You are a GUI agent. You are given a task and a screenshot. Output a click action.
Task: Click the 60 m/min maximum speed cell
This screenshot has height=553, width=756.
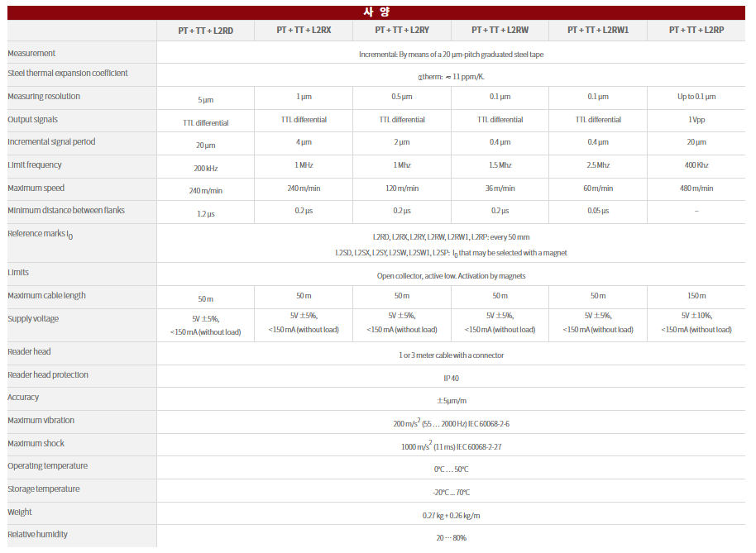[x=598, y=188]
